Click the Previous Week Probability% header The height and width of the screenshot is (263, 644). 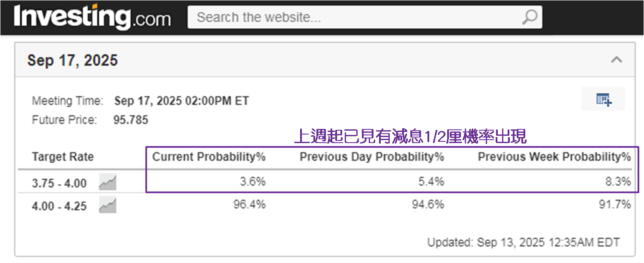[x=554, y=157]
